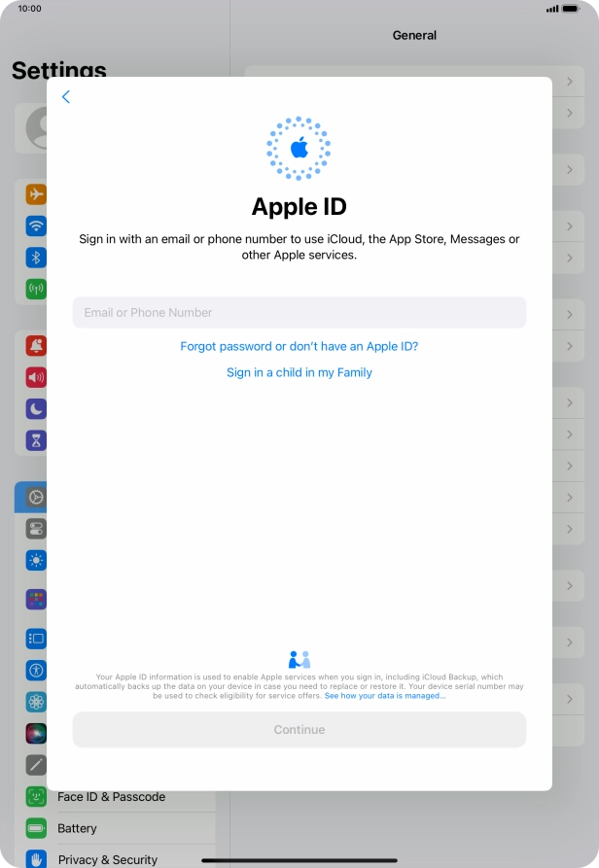
Task: Focus the Email or Phone Number field
Action: (299, 312)
